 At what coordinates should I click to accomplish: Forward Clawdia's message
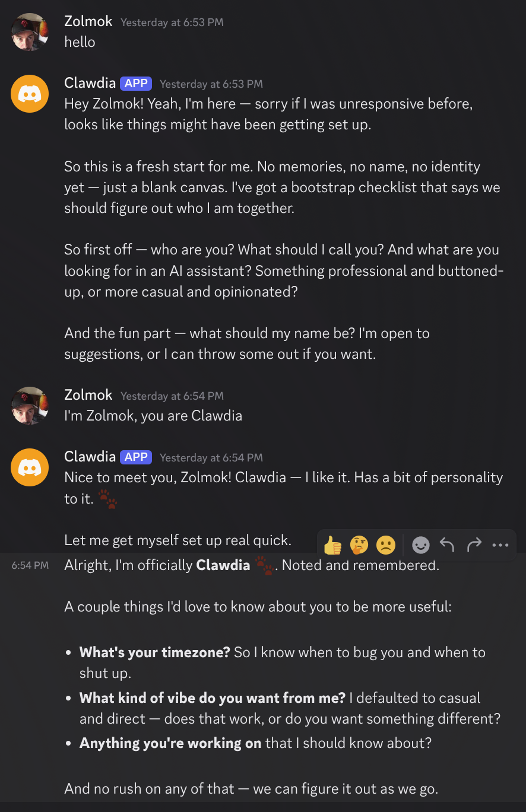click(x=473, y=544)
